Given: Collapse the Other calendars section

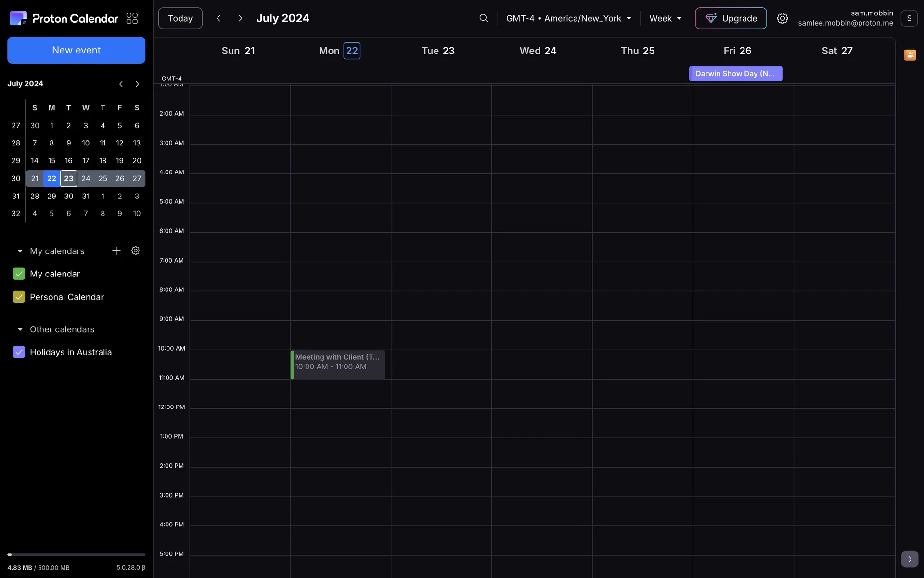Looking at the screenshot, I should pyautogui.click(x=20, y=329).
